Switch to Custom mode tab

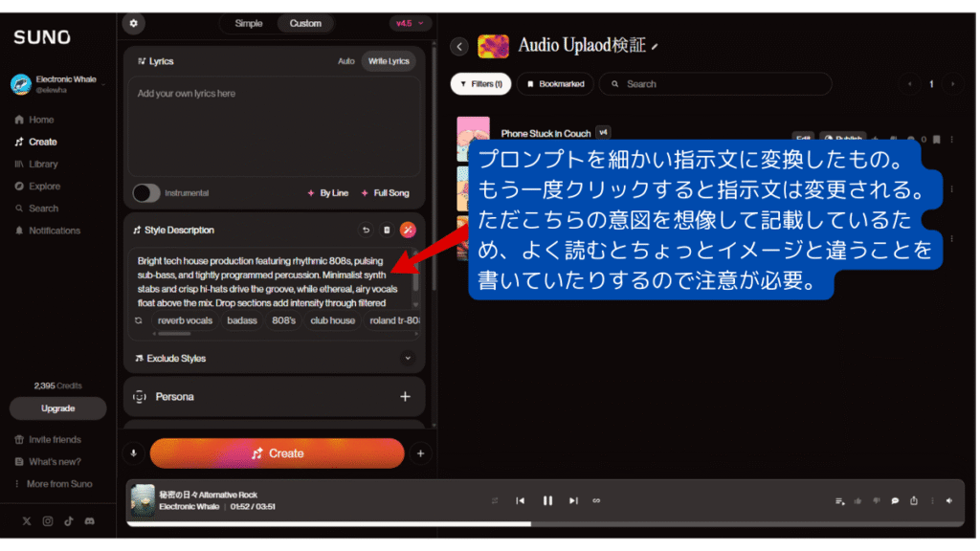point(305,24)
